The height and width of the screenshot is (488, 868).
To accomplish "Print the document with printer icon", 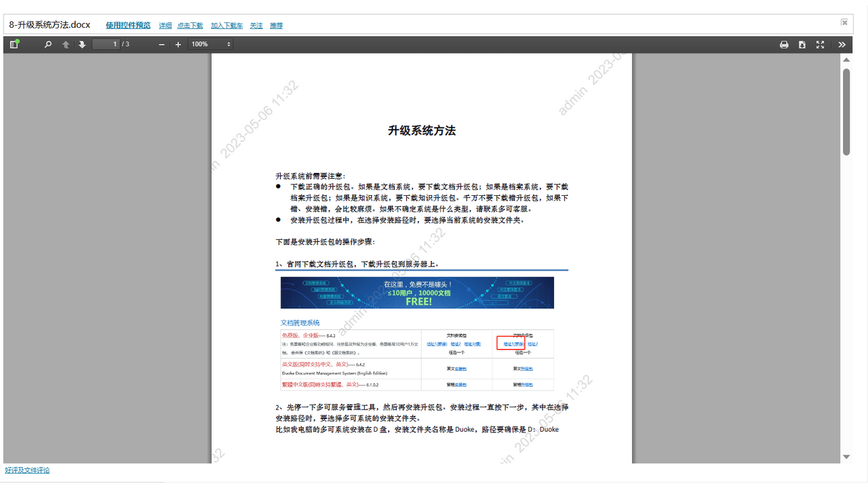I will pyautogui.click(x=784, y=44).
